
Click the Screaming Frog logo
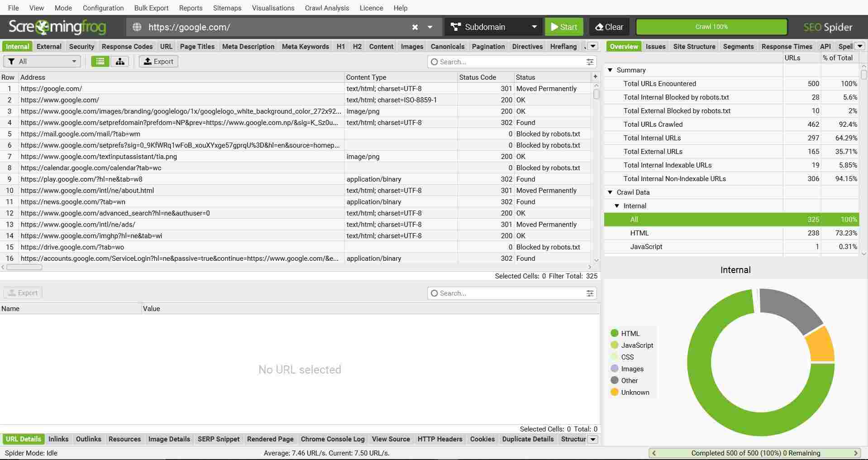(57, 27)
